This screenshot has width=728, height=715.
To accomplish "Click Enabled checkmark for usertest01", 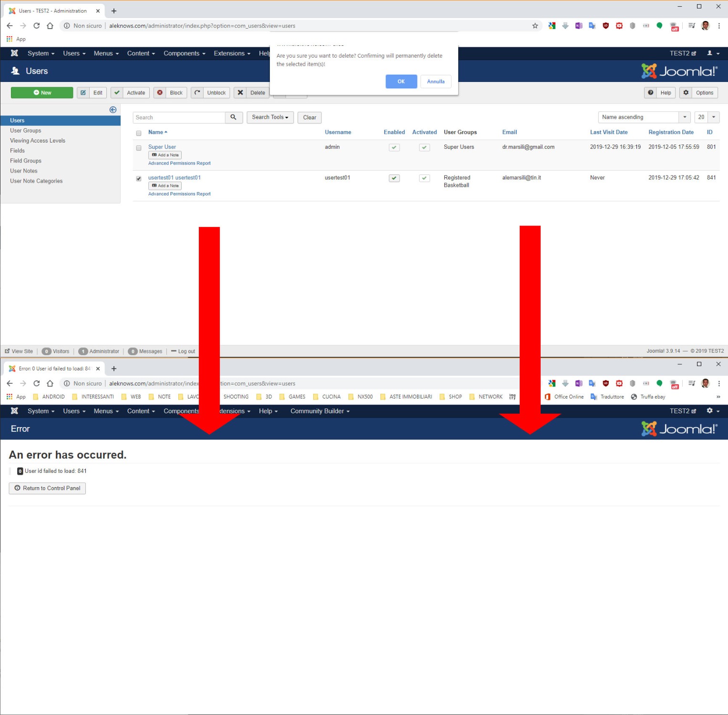I will [394, 178].
